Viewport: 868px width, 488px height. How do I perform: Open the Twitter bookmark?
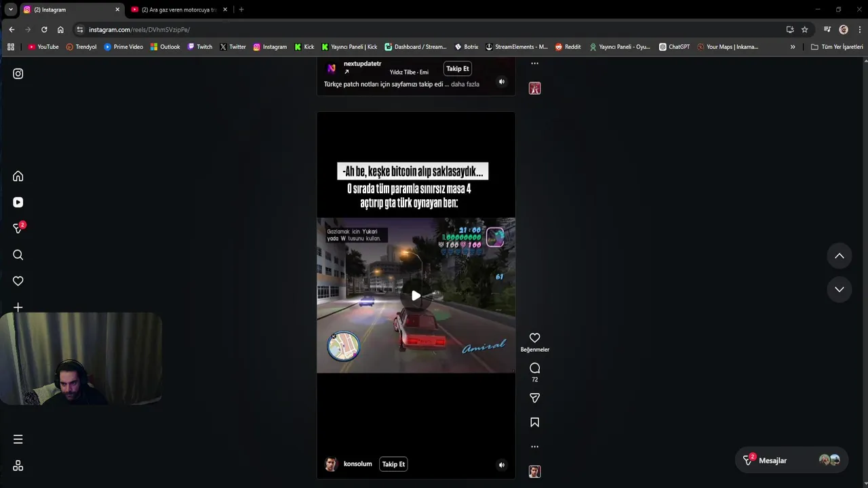pyautogui.click(x=233, y=47)
